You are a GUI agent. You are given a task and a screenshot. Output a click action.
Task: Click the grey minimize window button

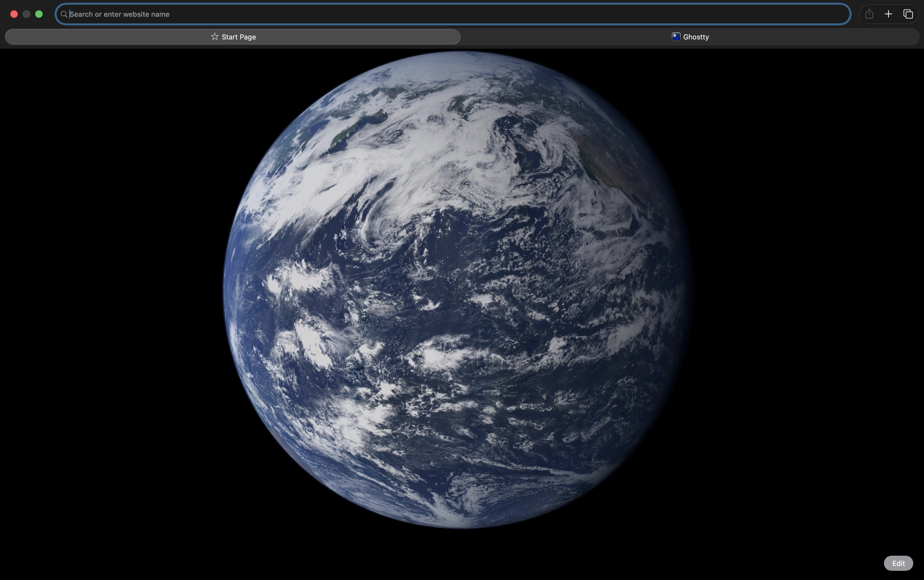coord(26,14)
